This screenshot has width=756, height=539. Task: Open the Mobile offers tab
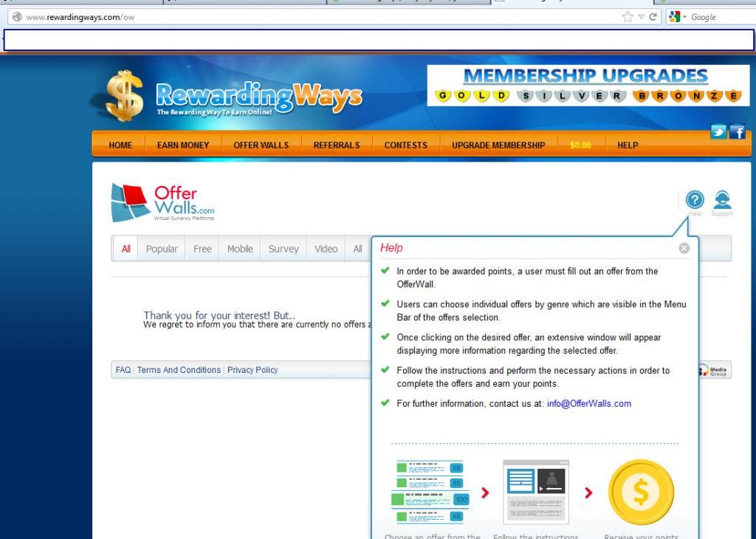point(240,249)
